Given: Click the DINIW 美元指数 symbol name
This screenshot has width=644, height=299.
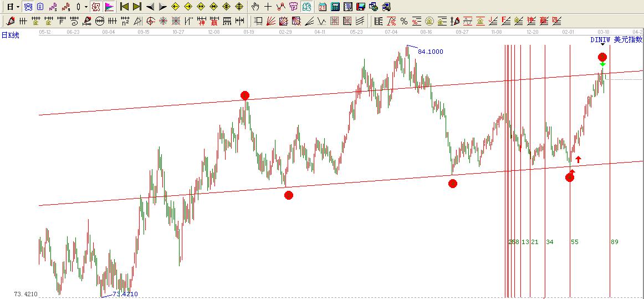Looking at the screenshot, I should click(616, 39).
